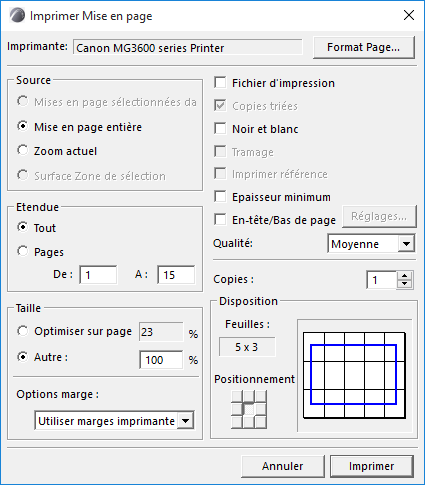The image size is (425, 485).
Task: Increase copies with up arrow
Action: [405, 276]
